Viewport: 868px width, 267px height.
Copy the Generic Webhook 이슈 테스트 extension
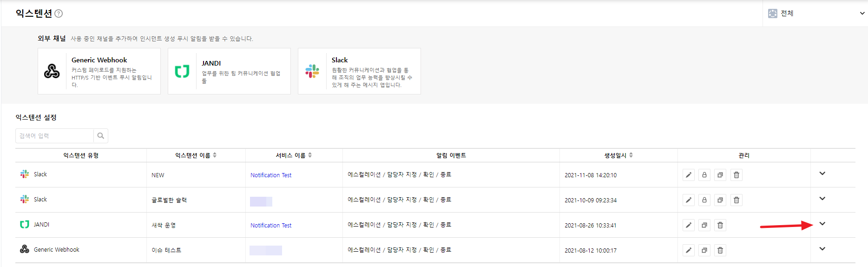tap(704, 250)
